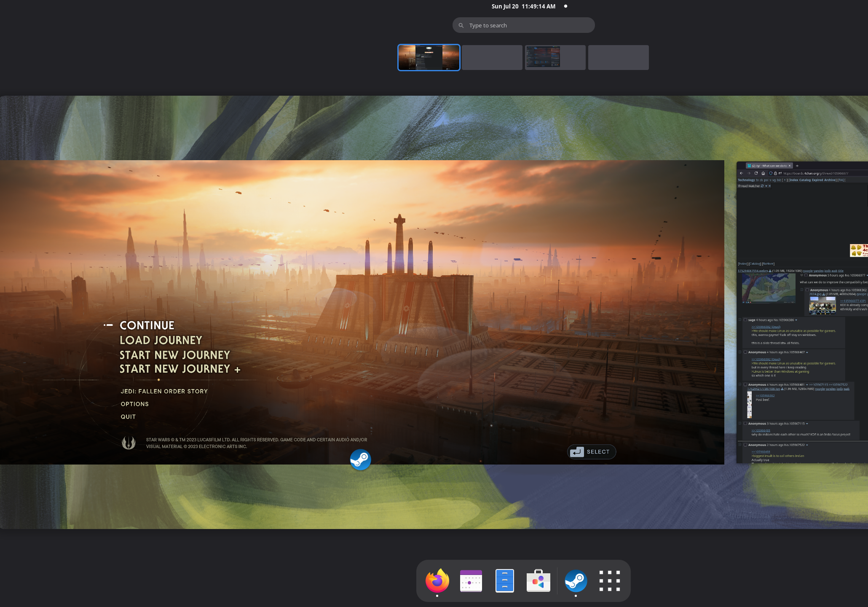Screen dimensions: 868x607
Task: Tick checkbox on post No.105966362
Action: (807, 290)
